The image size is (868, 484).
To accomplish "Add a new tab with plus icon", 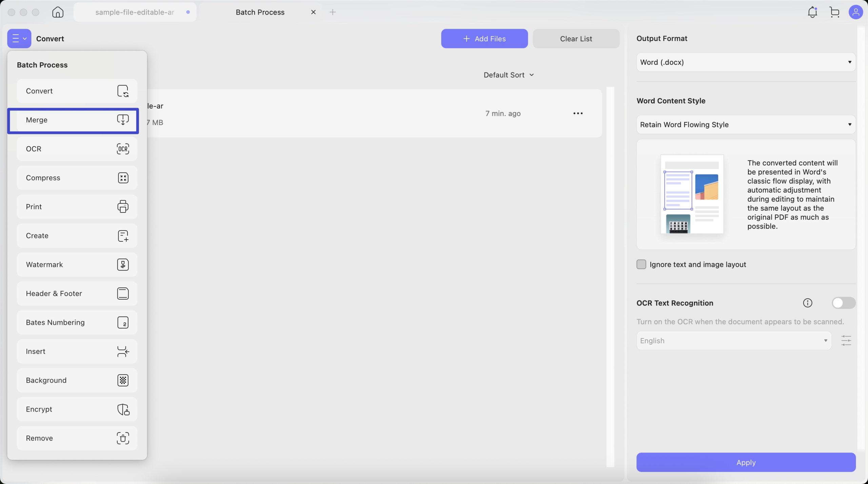I will (333, 12).
